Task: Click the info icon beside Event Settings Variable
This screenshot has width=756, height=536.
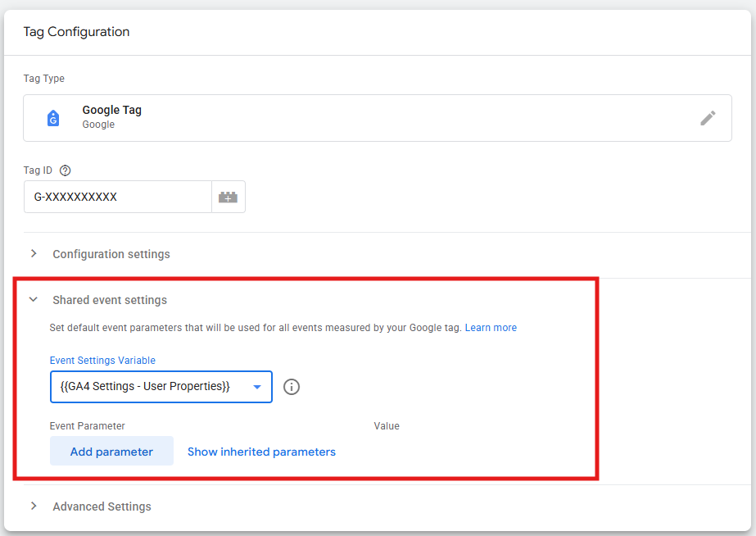Action: click(292, 387)
